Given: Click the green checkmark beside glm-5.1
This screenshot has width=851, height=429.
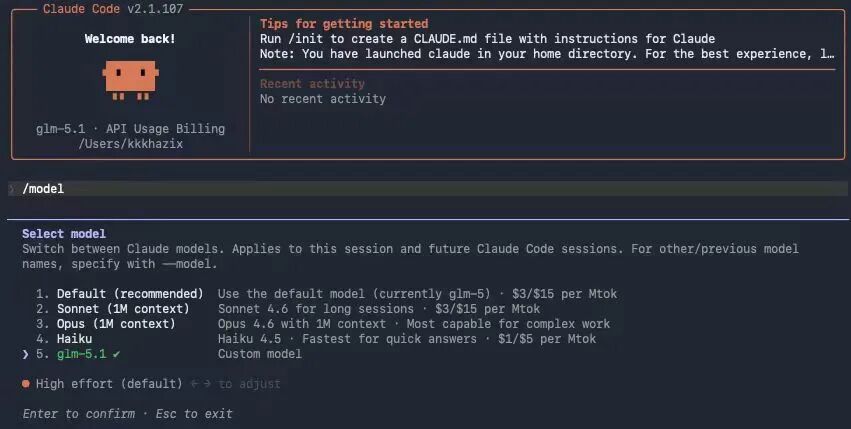Looking at the screenshot, I should pos(116,354).
